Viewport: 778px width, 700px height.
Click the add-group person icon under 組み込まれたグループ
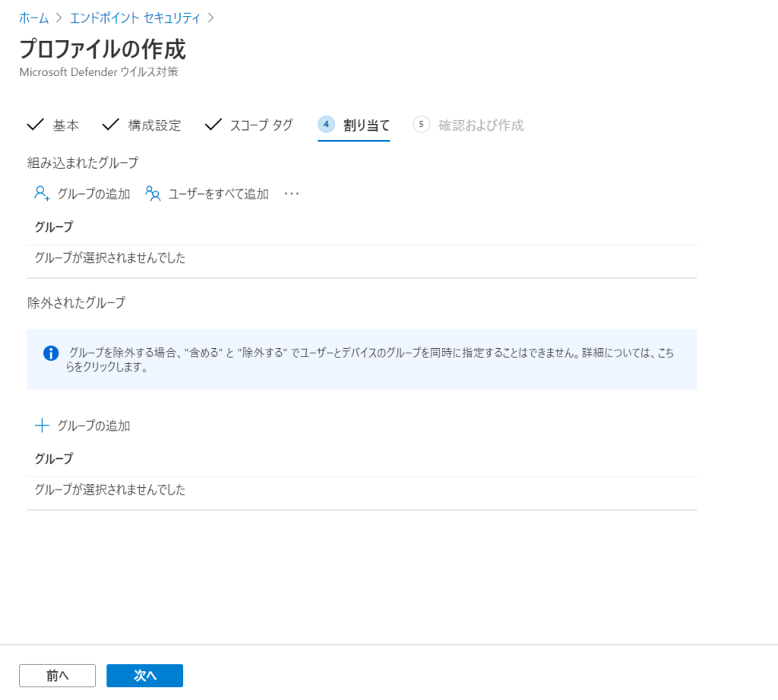click(42, 193)
